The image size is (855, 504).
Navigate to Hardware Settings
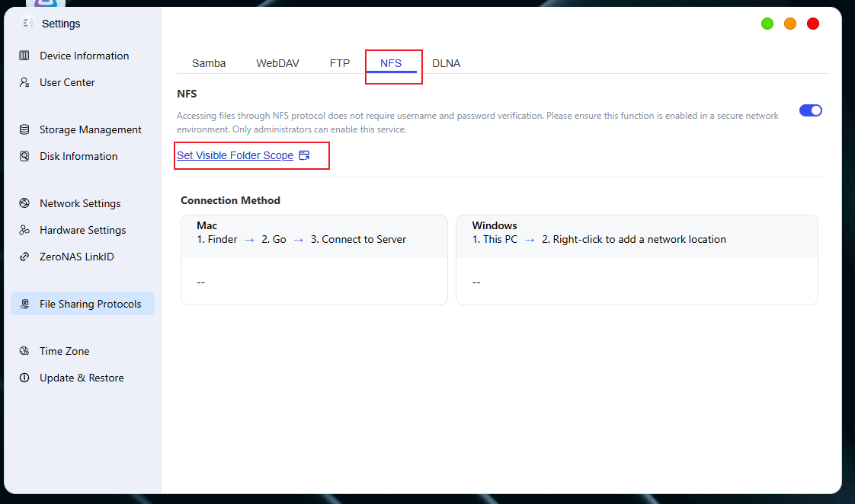point(83,230)
